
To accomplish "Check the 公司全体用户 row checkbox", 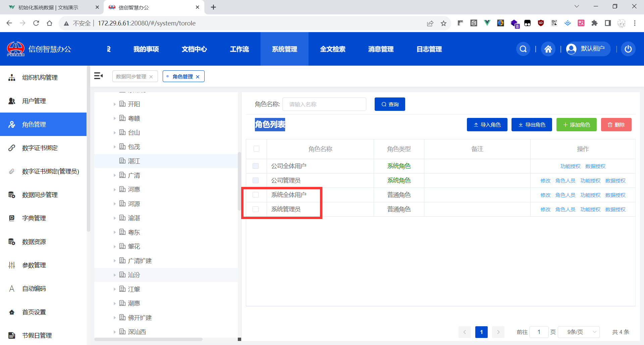I will [x=256, y=166].
